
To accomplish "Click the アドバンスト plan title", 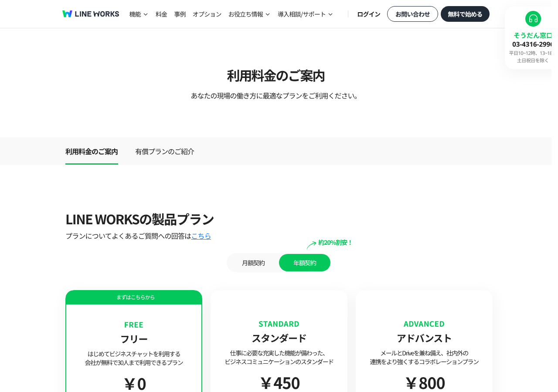I will click(424, 338).
